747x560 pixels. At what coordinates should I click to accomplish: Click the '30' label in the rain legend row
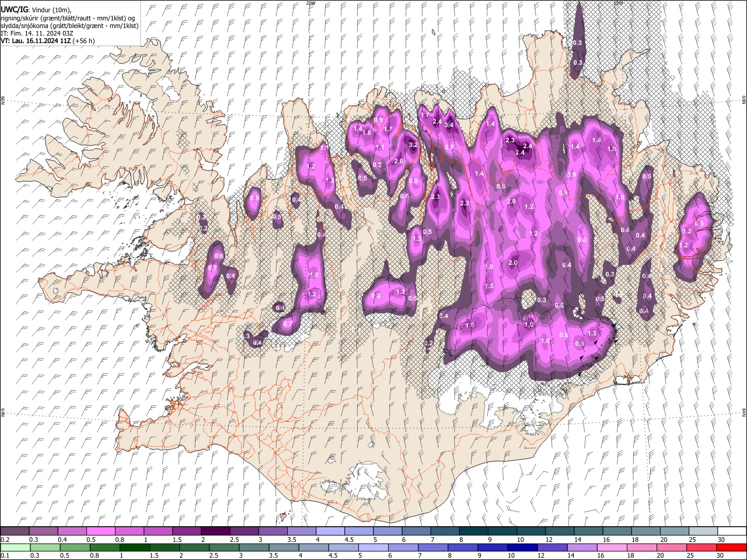coord(721,555)
